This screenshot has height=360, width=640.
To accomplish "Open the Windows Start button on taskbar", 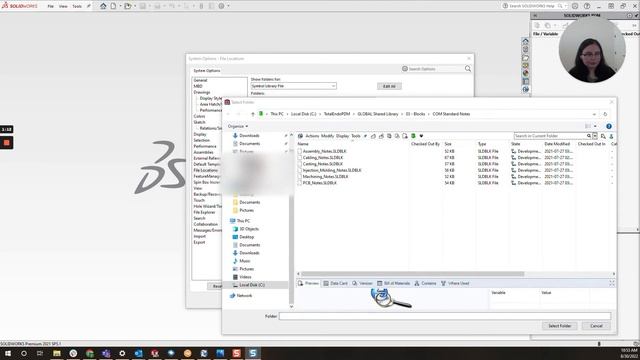I will point(7,353).
